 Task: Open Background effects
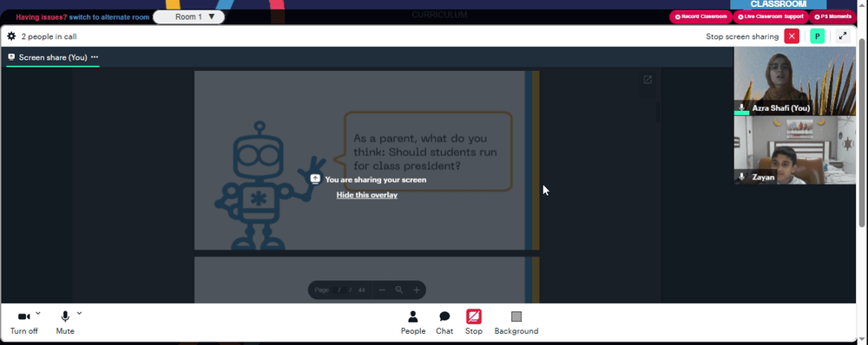(x=516, y=322)
